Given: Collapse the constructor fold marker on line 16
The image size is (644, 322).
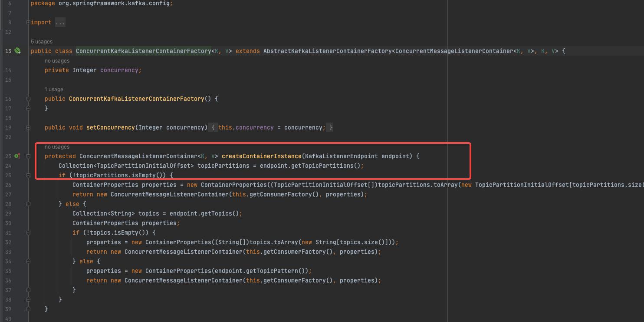Looking at the screenshot, I should point(28,99).
